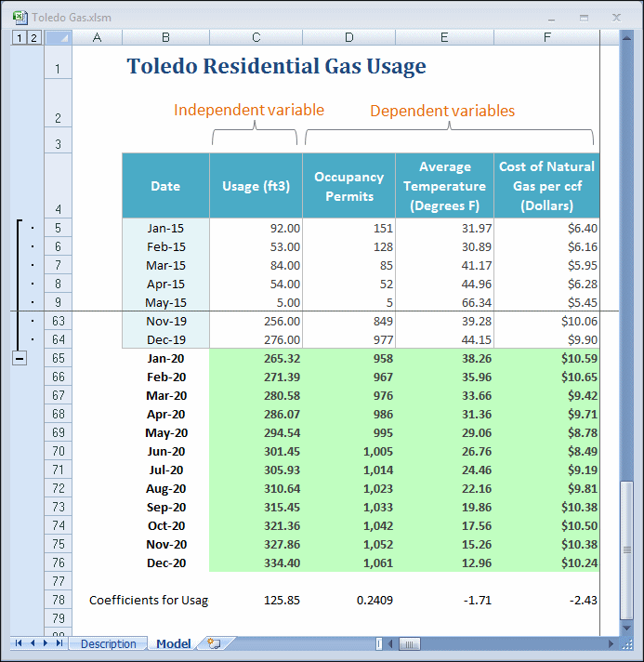Click the Excel file icon in title bar
Image resolution: width=644 pixels, height=662 pixels.
click(20, 18)
